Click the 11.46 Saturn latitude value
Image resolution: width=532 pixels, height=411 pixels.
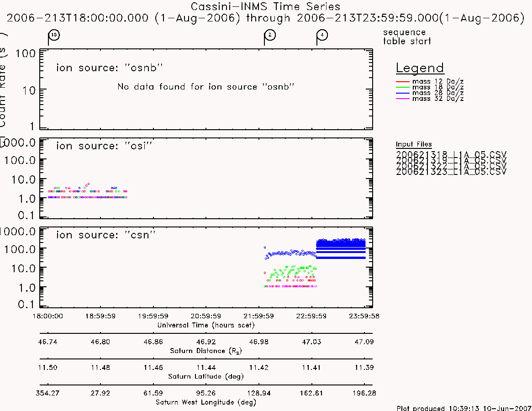pos(153,368)
